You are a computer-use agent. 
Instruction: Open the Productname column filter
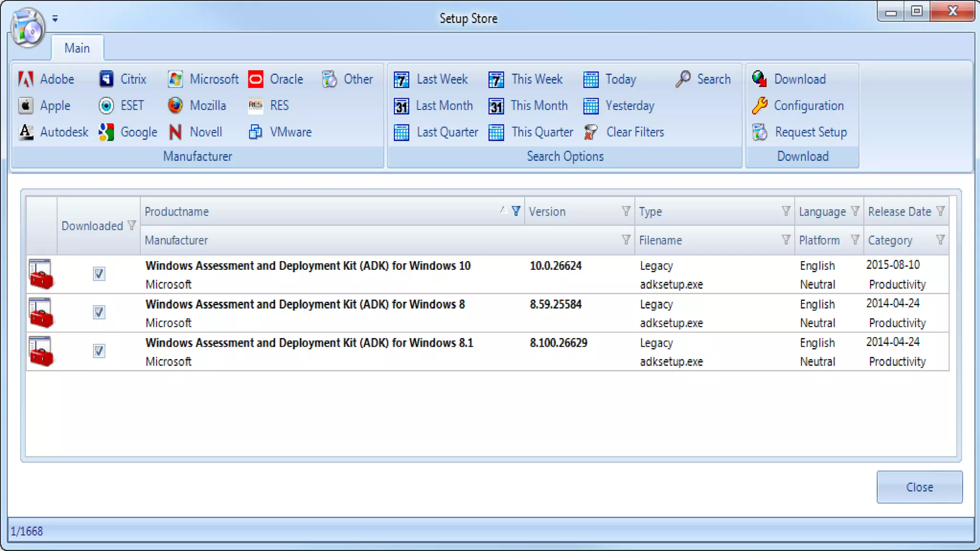[x=516, y=211]
